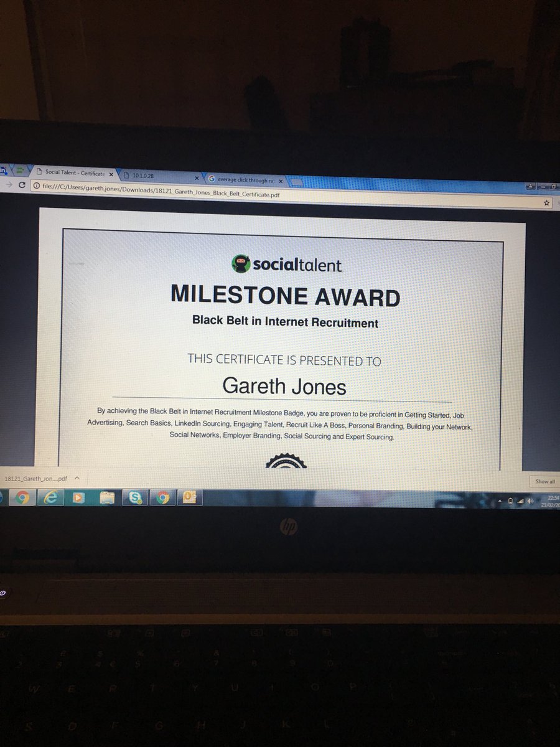
Task: Click the network signal tray icon
Action: pos(520,500)
